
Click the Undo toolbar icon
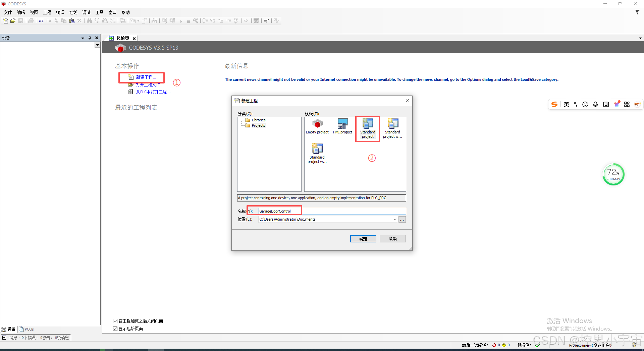pyautogui.click(x=41, y=21)
